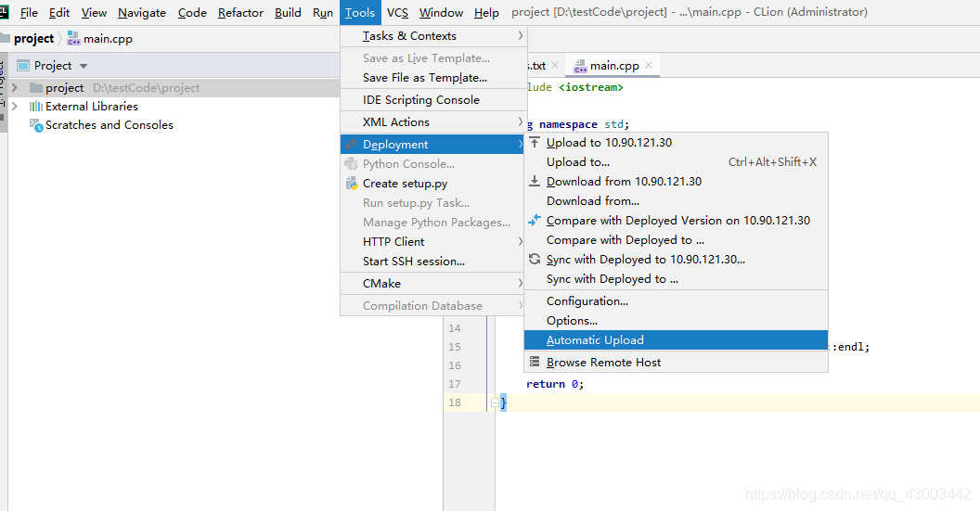Viewport: 980px width, 511px height.
Task: Click the Browse Remote Host icon
Action: tap(535, 362)
